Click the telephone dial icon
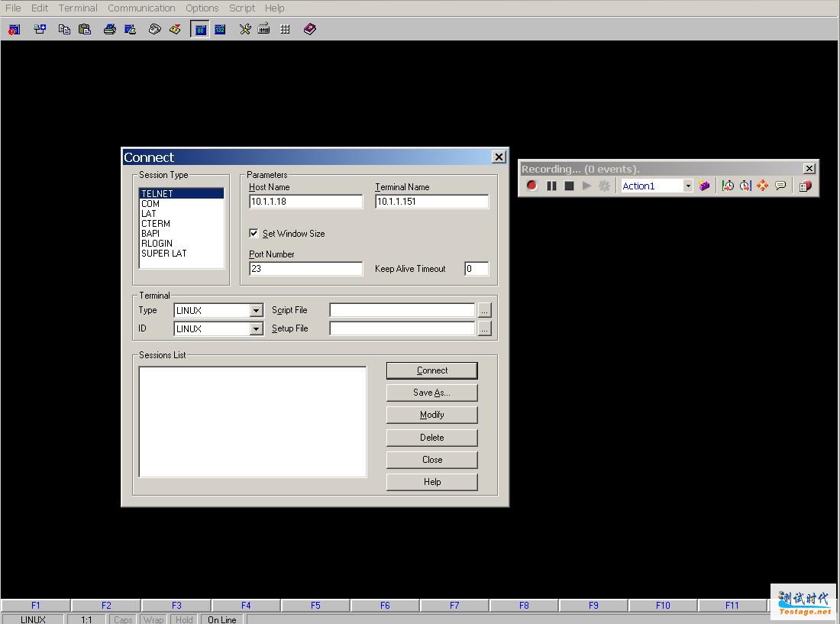Screen dimensions: 840x624 (154, 29)
